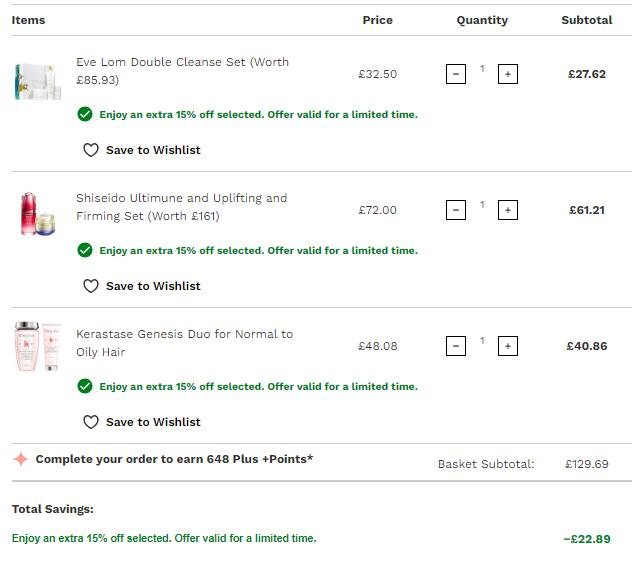The height and width of the screenshot is (564, 632).
Task: Open Eve Lom Double Cleanse Set thumbnail
Action: [x=37, y=81]
